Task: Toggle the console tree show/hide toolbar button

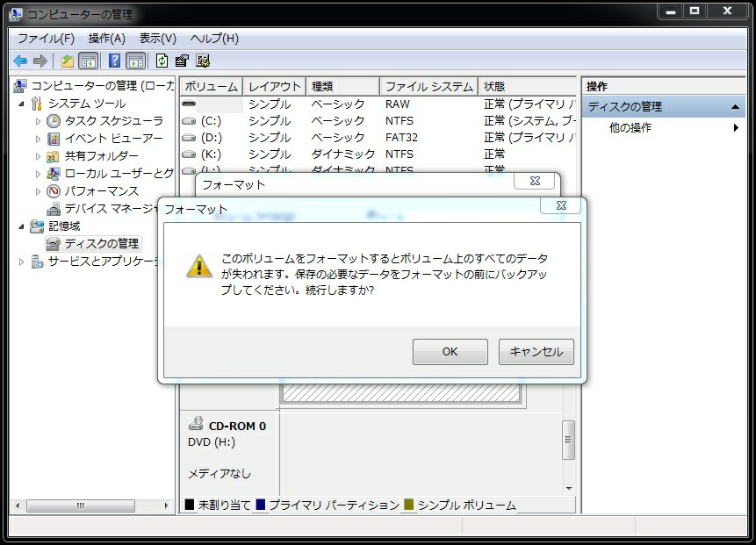Action: [88, 61]
